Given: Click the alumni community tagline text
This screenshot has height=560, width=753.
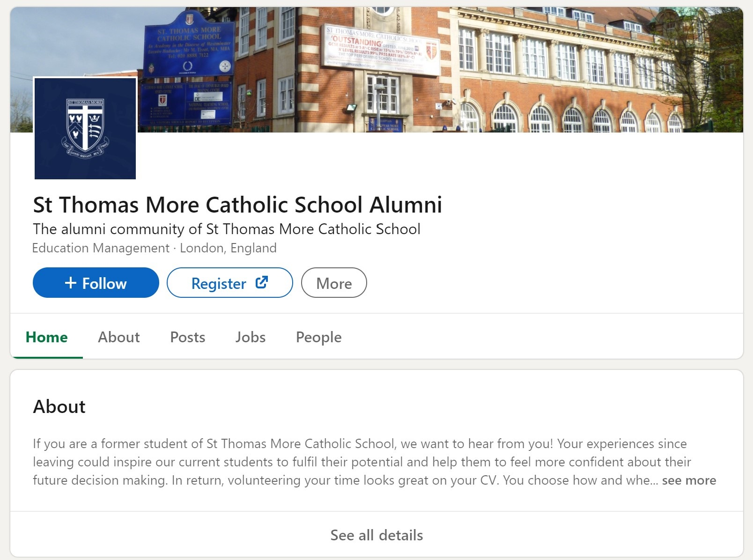Looking at the screenshot, I should 227,229.
